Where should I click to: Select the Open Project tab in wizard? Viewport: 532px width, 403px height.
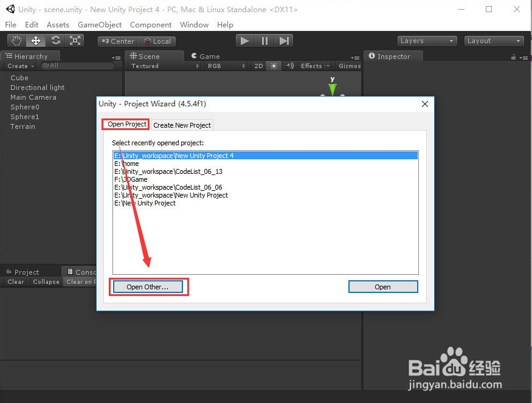(x=127, y=124)
